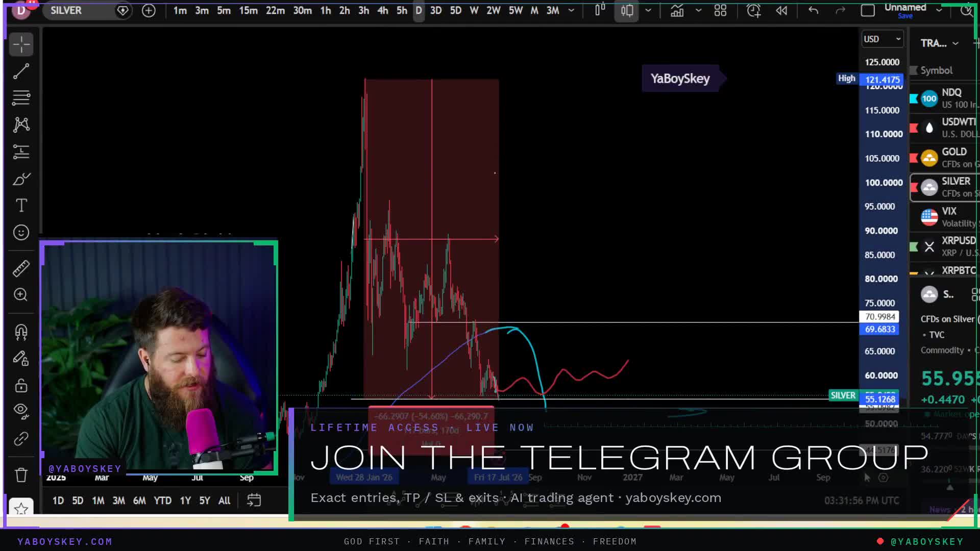Screen dimensions: 980x551
Task: Open the Fibonacci and Gann tools
Action: [x=21, y=97]
